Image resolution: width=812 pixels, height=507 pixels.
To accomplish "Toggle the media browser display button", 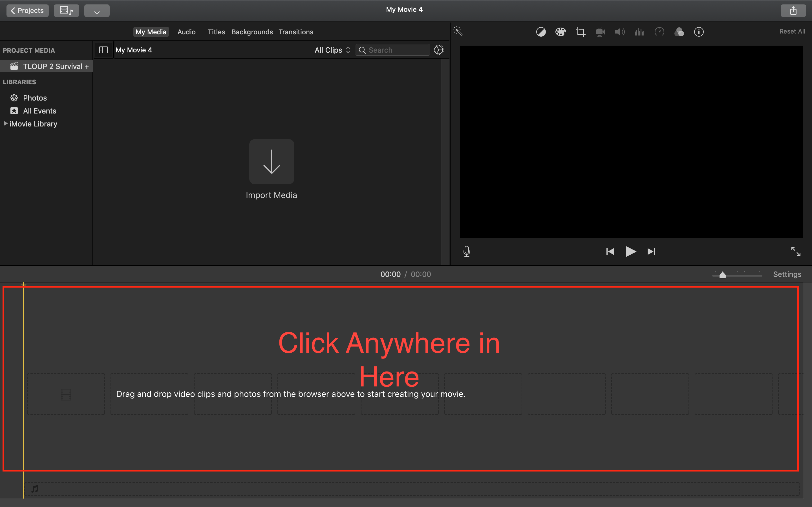I will click(x=66, y=10).
